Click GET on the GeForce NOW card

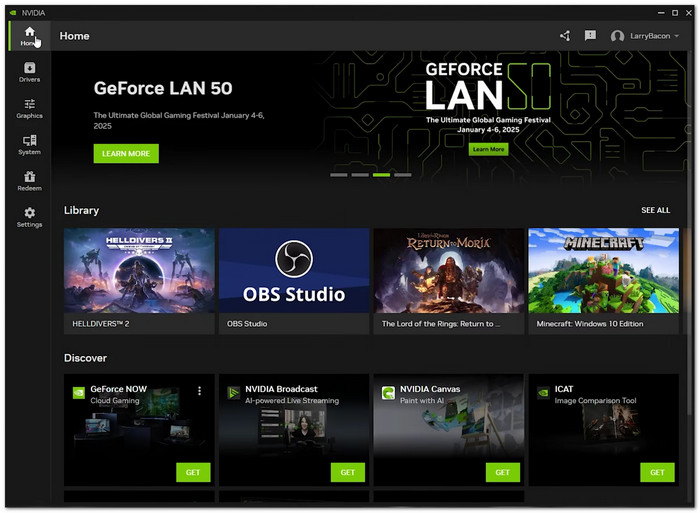pos(193,472)
